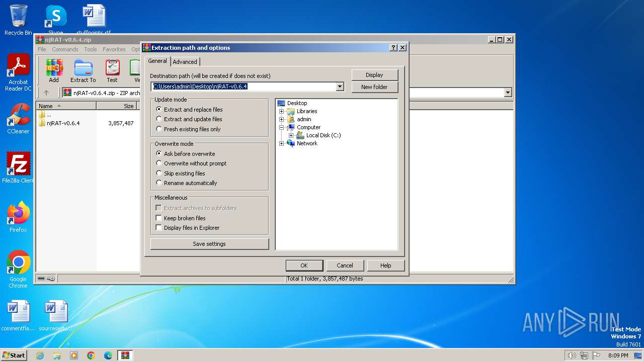Click into the destination path field

pos(244,86)
